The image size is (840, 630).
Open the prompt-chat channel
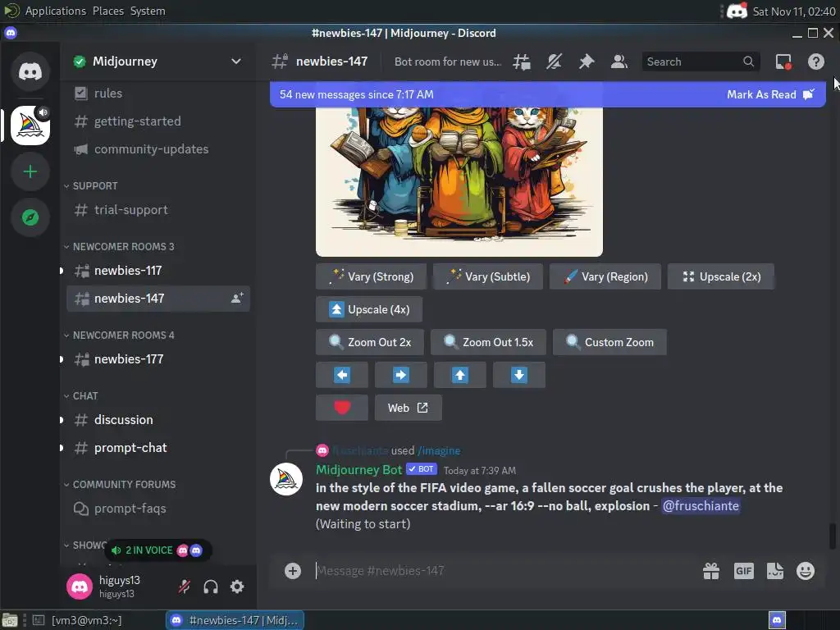(157, 447)
